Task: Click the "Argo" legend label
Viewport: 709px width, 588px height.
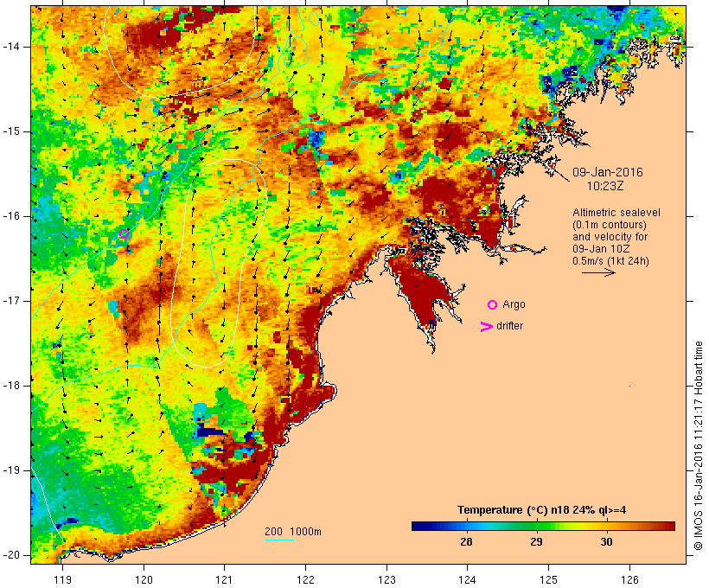Action: click(514, 304)
